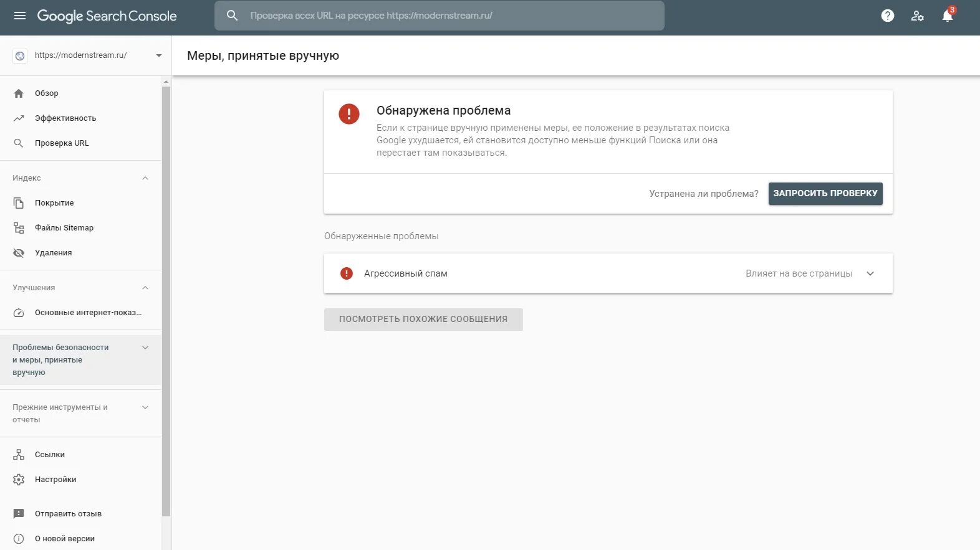This screenshot has height=550, width=980.
Task: Click the Настройки gear icon
Action: 19,480
